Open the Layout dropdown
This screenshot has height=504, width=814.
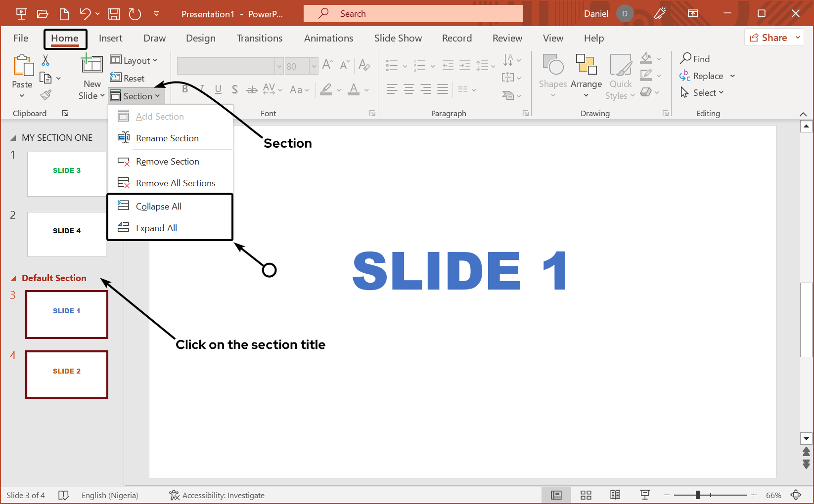(x=134, y=60)
